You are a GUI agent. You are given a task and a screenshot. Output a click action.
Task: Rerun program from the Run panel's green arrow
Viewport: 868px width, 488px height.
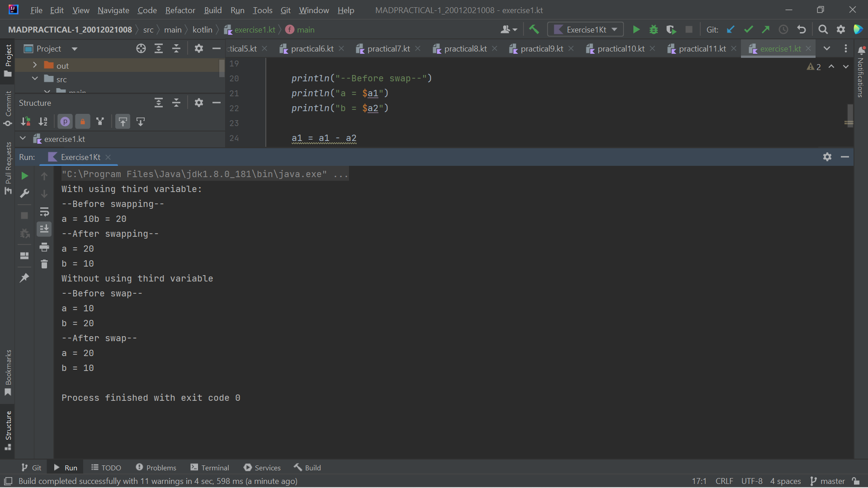coord(24,176)
